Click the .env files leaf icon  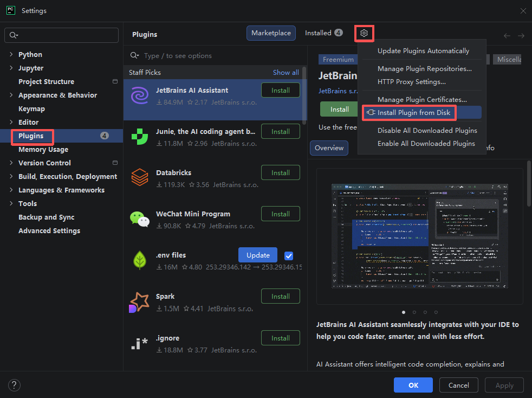pos(139,260)
